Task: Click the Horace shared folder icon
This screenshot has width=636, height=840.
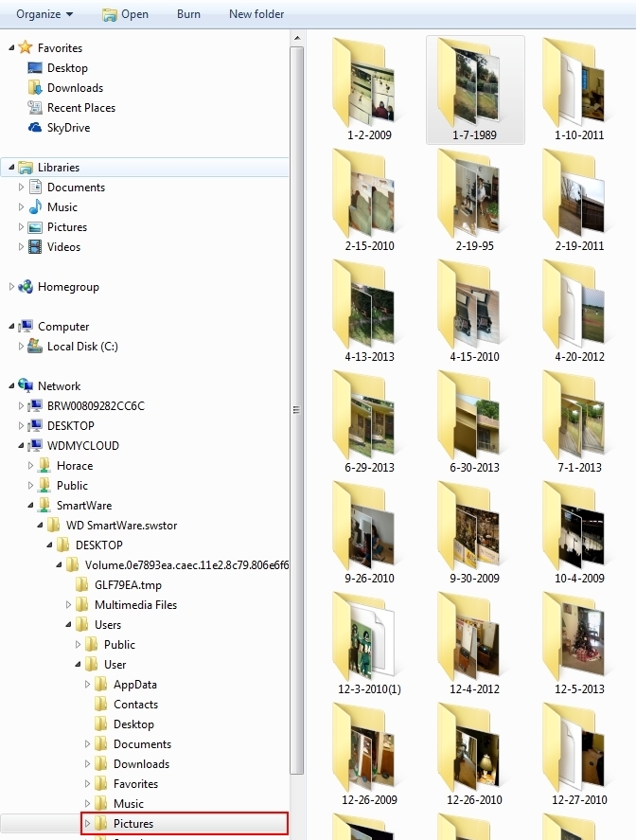Action: click(44, 466)
